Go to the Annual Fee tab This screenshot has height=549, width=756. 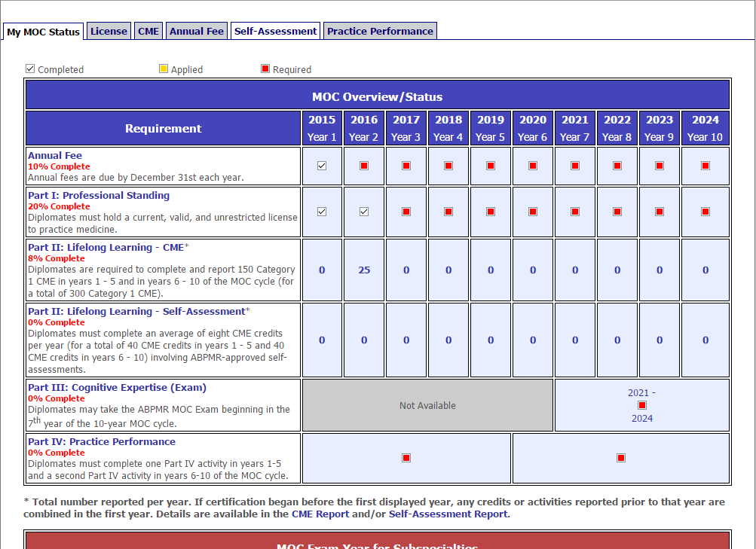(196, 32)
